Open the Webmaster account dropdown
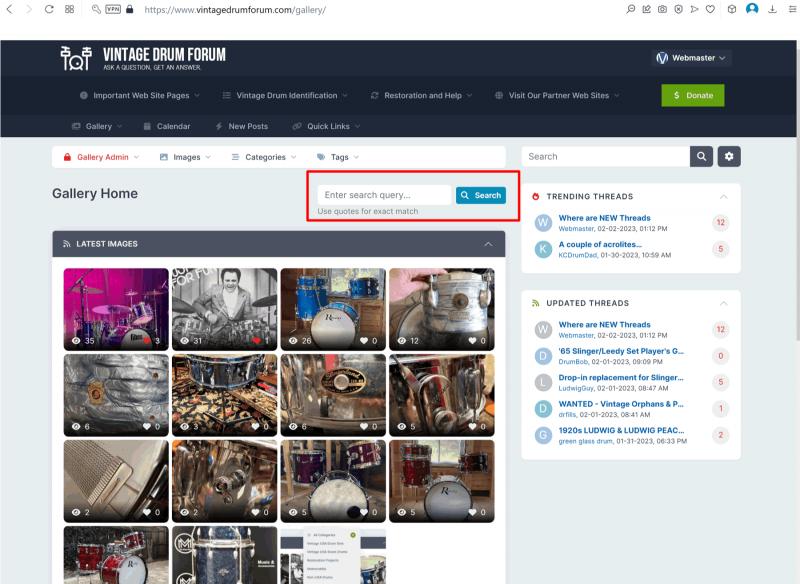Screen dimensions: 800x584 (691, 58)
